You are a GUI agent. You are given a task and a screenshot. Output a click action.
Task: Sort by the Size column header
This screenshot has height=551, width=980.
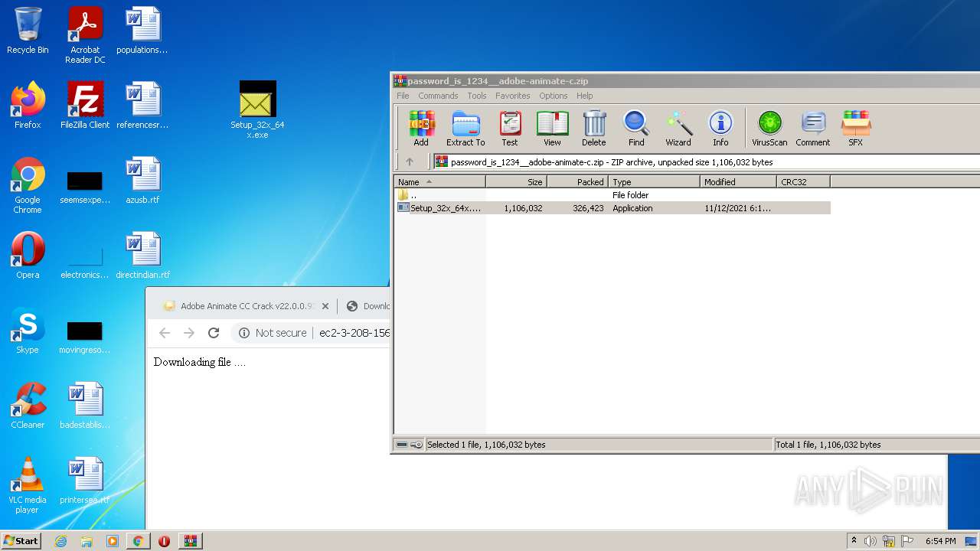click(x=517, y=182)
